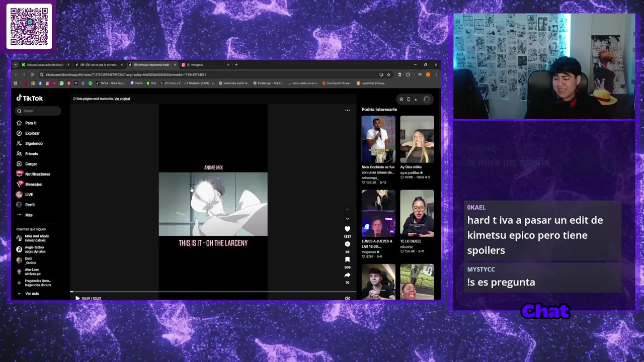Click the browser address bar URL

point(126,74)
